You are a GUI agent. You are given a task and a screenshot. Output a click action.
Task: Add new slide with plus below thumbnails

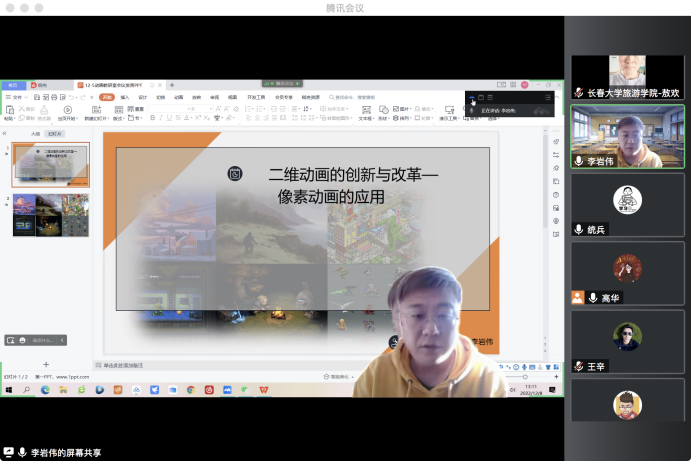46,364
